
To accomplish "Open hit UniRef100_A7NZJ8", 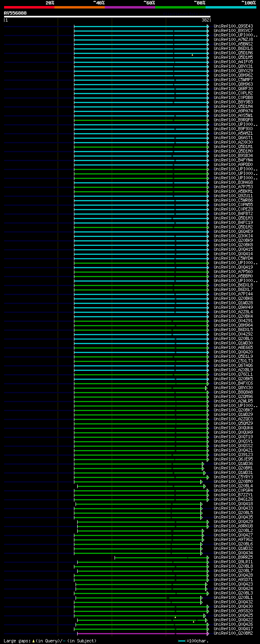I will (x=233, y=39).
